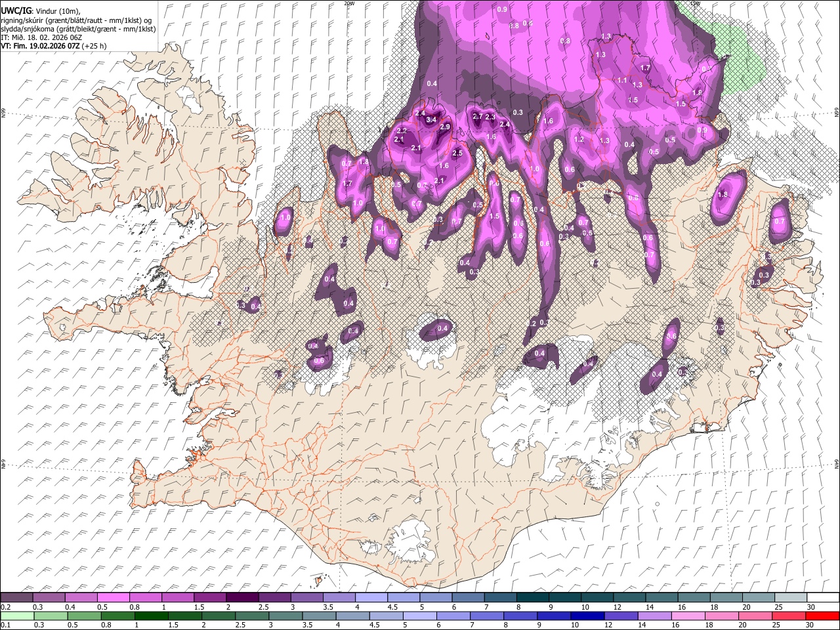Image resolution: width=840 pixels, height=630 pixels.
Task: Click the bright red swatch right of the lower-row 30 label
Action: click(823, 616)
